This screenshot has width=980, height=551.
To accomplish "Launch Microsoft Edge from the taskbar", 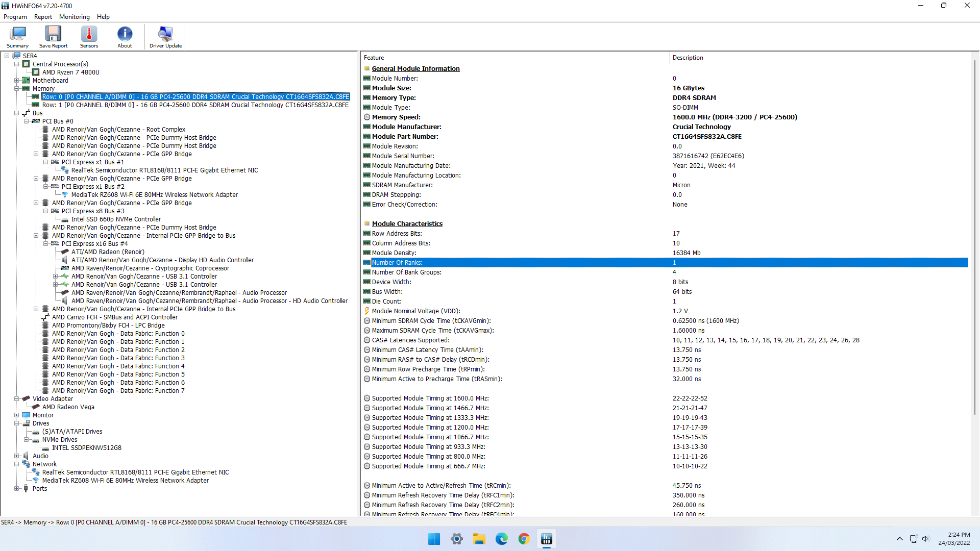I will click(502, 539).
